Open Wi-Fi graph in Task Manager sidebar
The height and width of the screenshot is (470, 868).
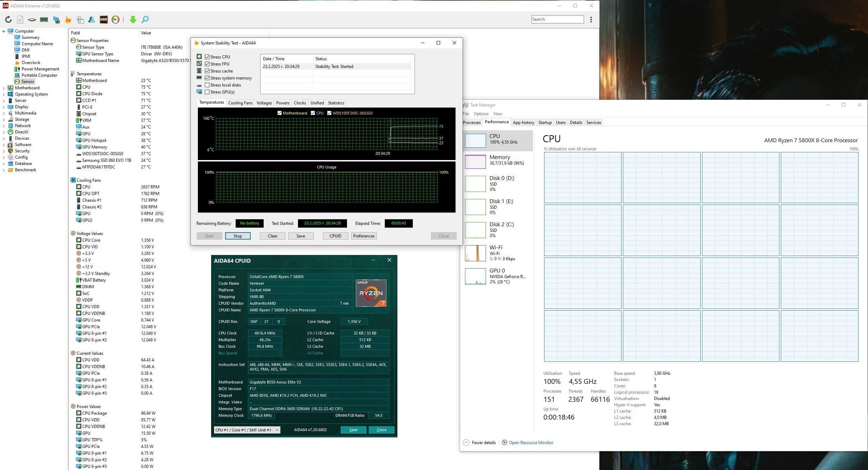pyautogui.click(x=475, y=253)
